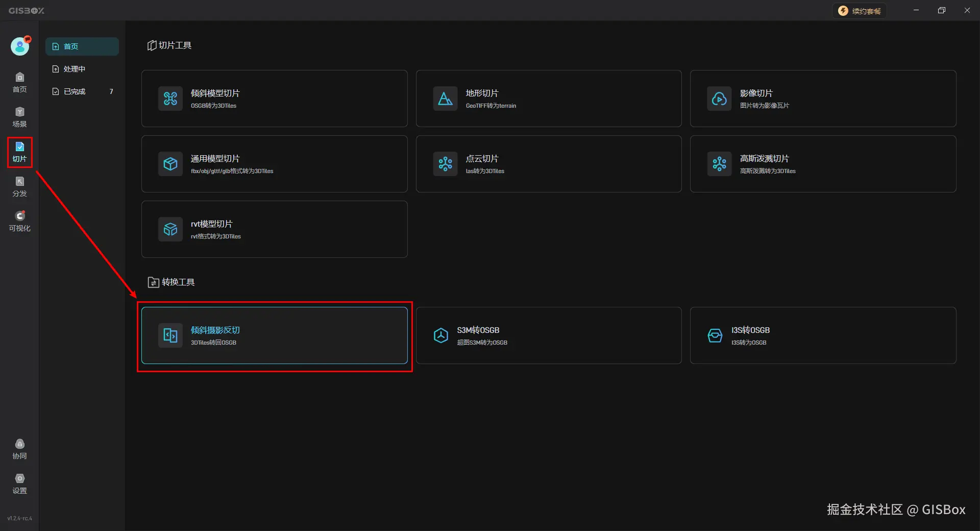
Task: Open 设置 settings in sidebar
Action: tap(19, 484)
